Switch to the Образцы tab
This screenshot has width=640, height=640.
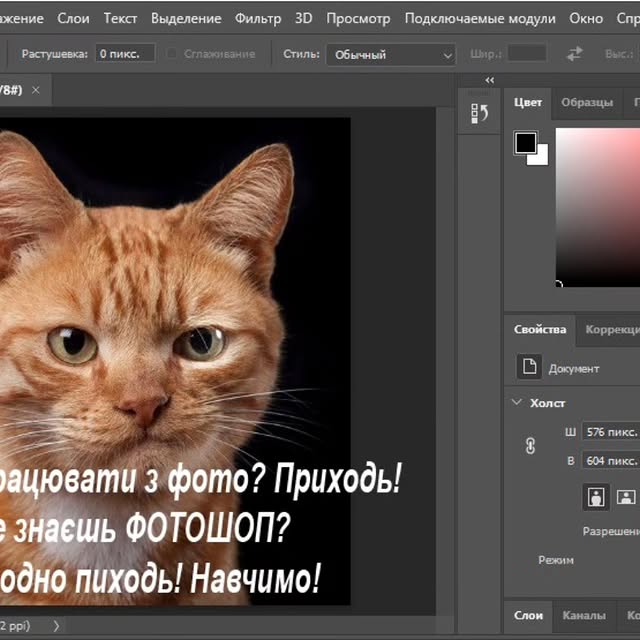[x=587, y=102]
